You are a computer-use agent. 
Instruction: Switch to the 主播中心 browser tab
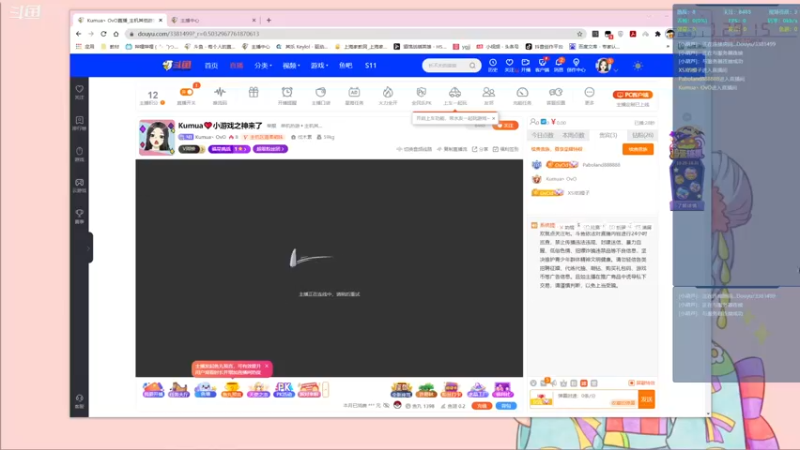click(x=213, y=20)
